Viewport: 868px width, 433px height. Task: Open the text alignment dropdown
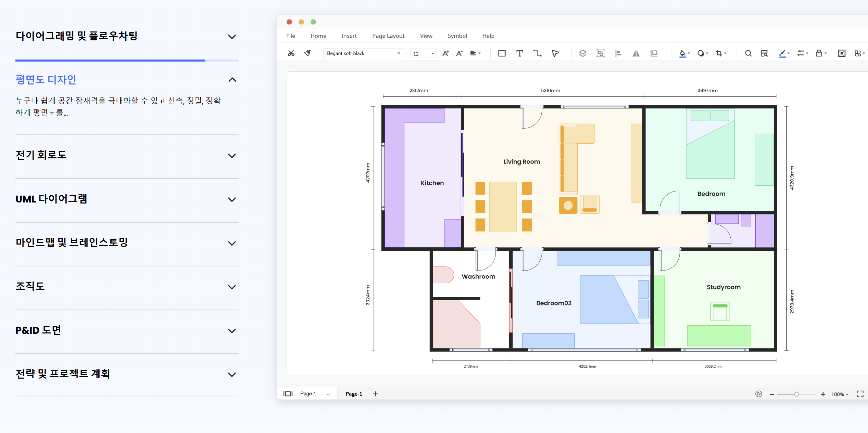(475, 53)
